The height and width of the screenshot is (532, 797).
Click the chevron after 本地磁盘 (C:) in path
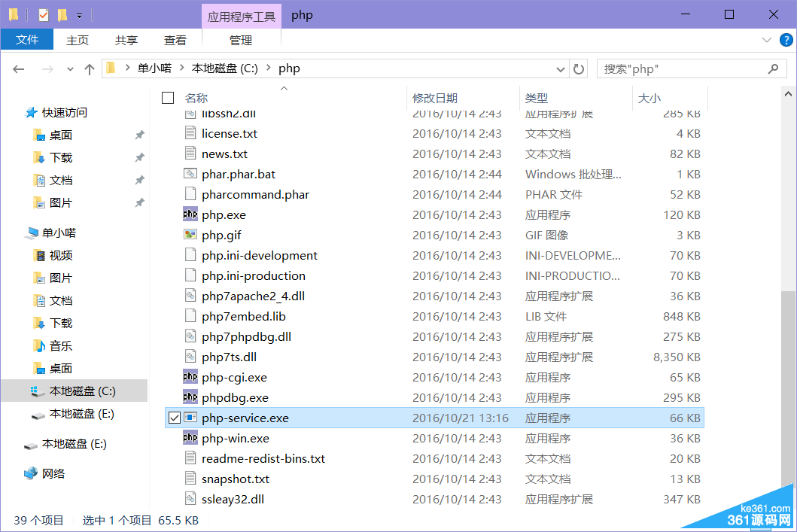click(x=268, y=68)
